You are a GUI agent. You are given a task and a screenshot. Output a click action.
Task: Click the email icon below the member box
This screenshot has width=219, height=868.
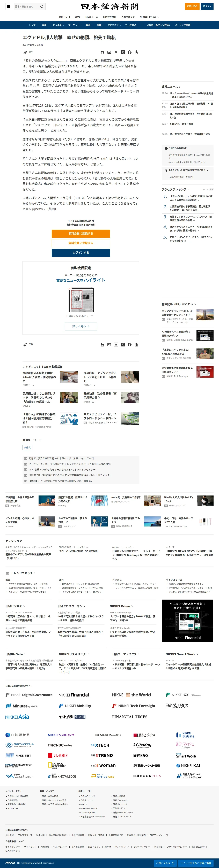point(109,344)
